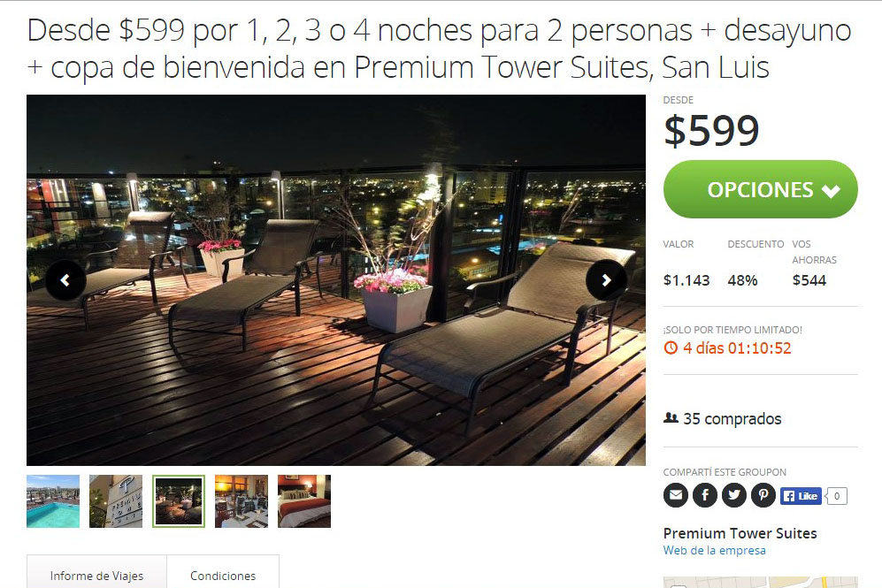Click the previous image arrow on photo
Image resolution: width=882 pixels, height=588 pixels.
(65, 280)
